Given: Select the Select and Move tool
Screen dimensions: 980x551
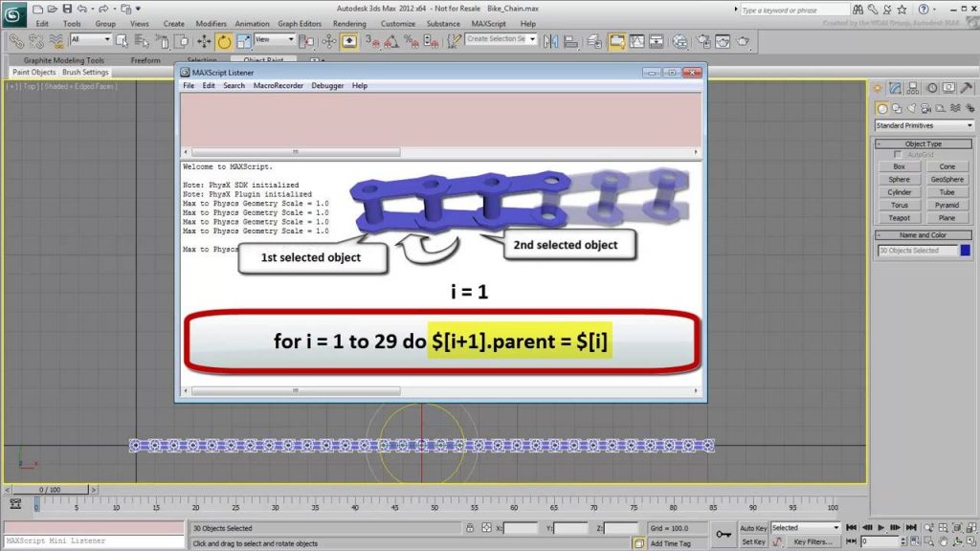Looking at the screenshot, I should click(203, 40).
